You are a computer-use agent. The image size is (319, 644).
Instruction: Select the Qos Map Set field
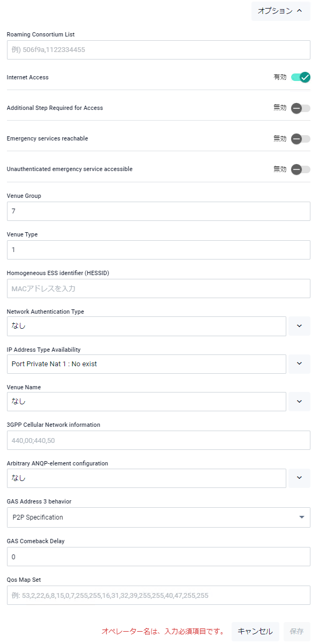[159, 595]
